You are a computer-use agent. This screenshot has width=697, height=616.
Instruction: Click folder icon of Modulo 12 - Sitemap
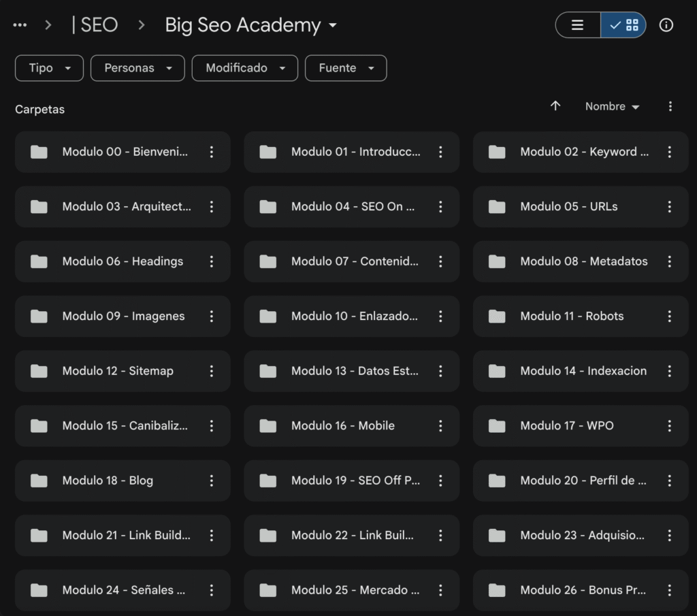pos(39,371)
